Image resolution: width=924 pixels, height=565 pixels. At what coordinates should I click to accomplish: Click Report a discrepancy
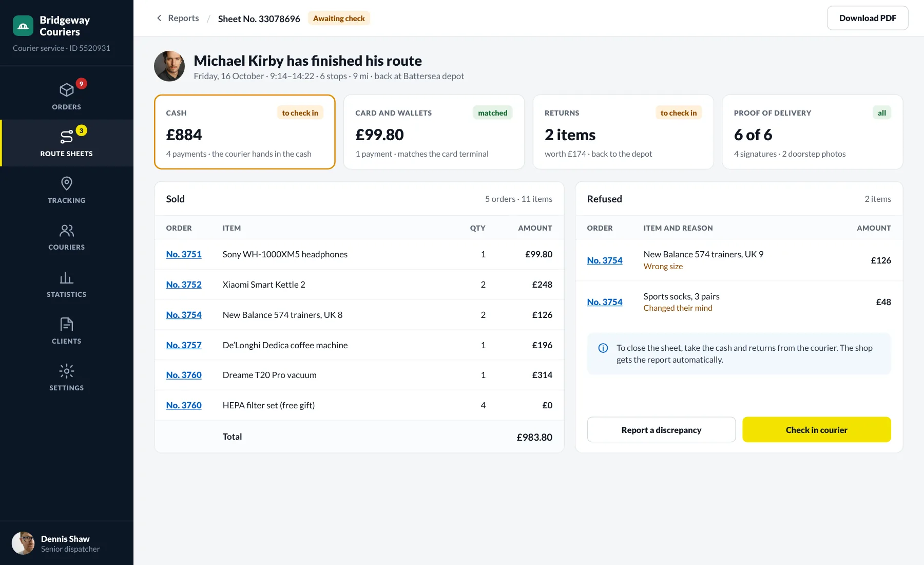661,430
